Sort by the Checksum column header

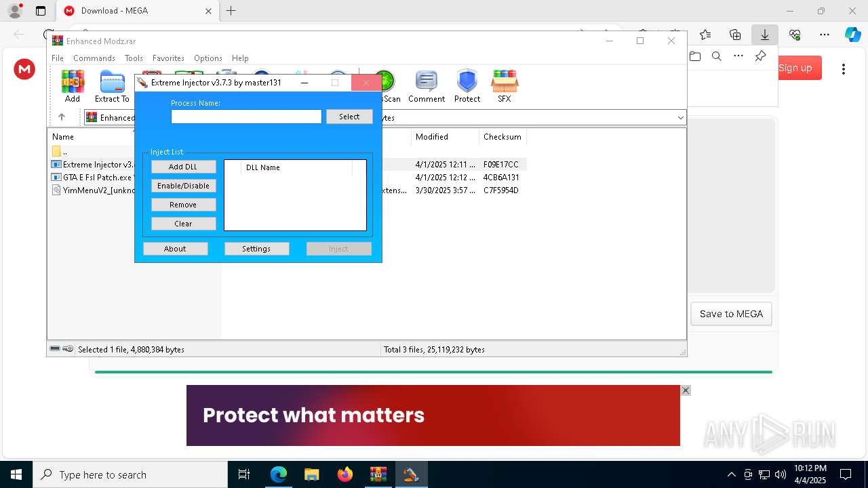502,137
